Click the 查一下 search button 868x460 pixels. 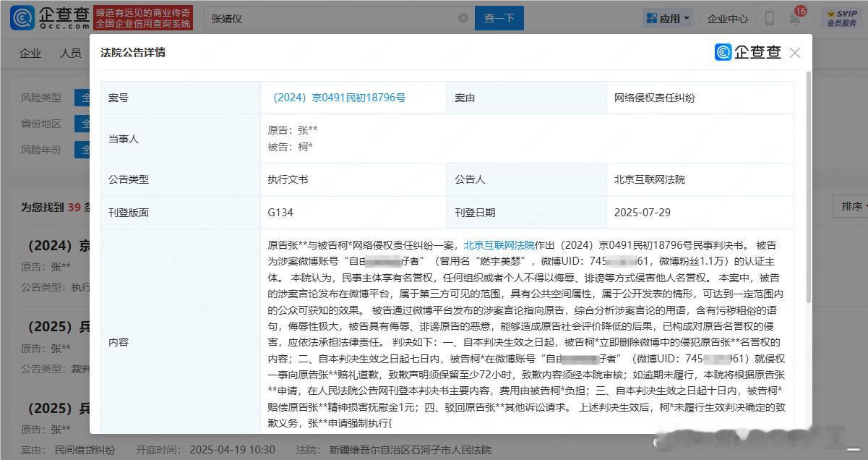[x=499, y=18]
